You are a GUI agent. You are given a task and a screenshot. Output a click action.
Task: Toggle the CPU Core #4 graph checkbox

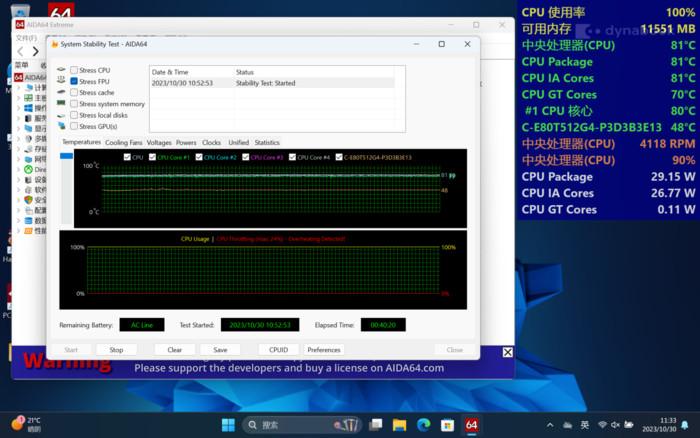point(292,157)
